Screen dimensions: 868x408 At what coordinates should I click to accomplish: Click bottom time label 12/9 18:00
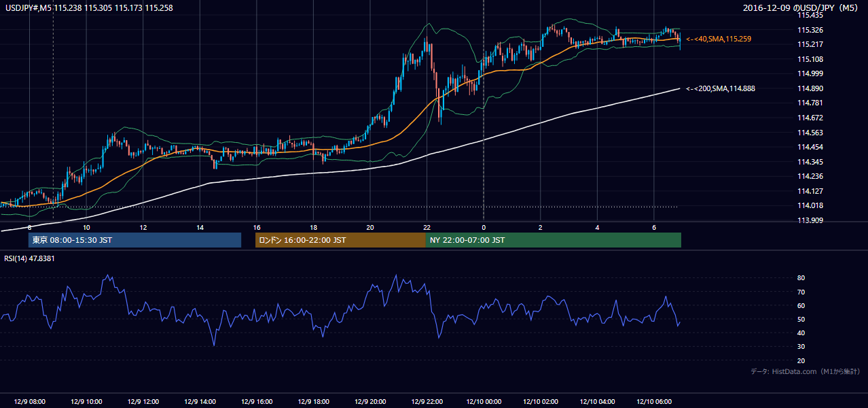pyautogui.click(x=313, y=402)
